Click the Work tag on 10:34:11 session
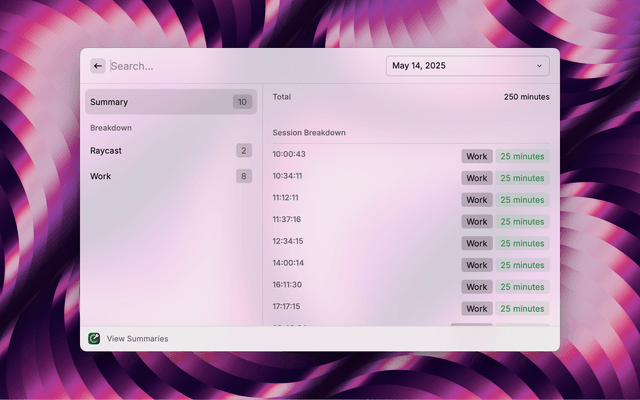Viewport: 640px width, 400px height. click(x=477, y=178)
